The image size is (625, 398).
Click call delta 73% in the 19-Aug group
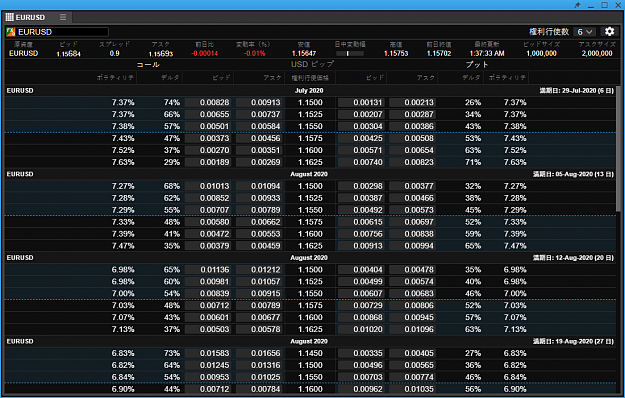pyautogui.click(x=172, y=353)
